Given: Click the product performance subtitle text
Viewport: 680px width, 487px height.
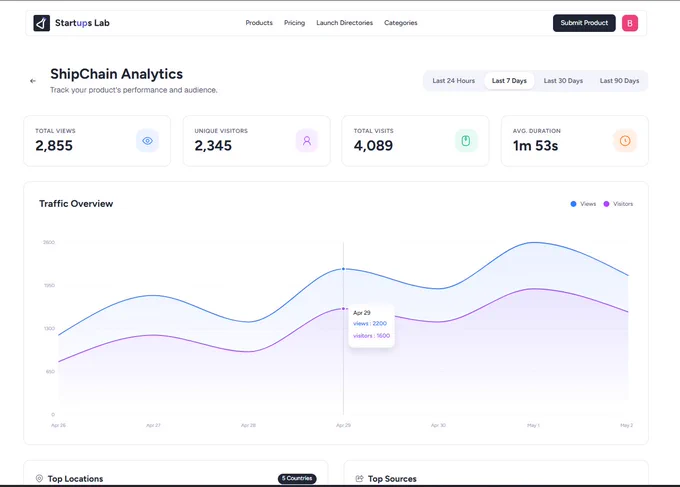Looking at the screenshot, I should (134, 90).
